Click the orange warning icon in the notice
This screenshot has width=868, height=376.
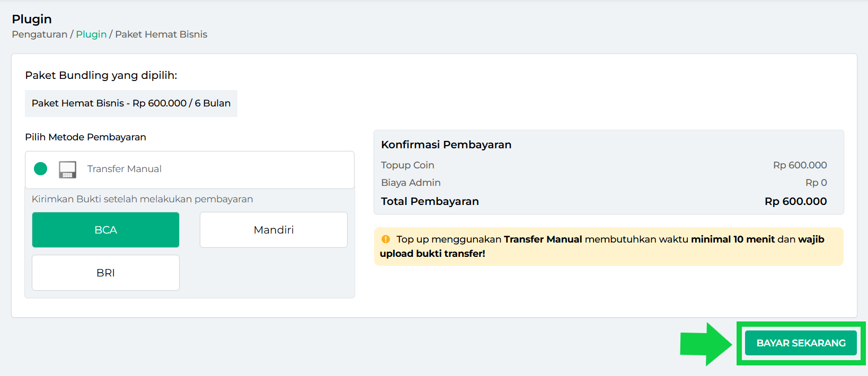(x=386, y=239)
